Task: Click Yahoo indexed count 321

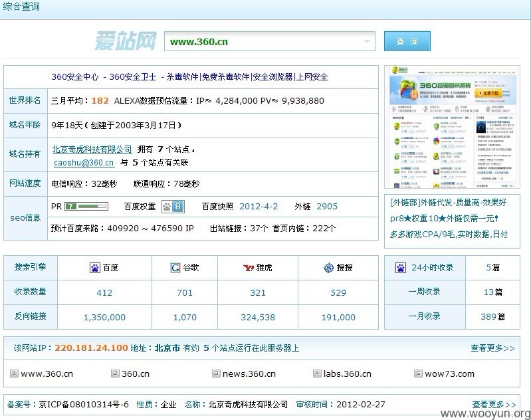Action: coord(258,292)
